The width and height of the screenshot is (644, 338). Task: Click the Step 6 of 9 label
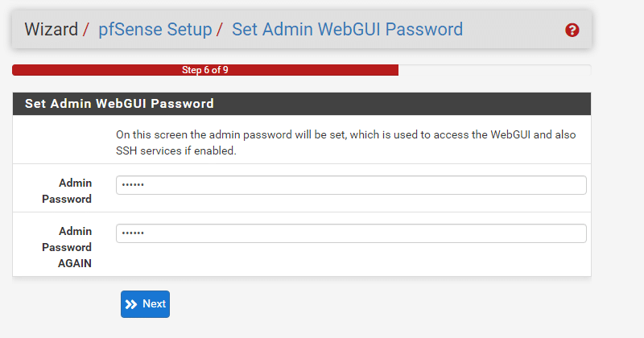pos(205,70)
